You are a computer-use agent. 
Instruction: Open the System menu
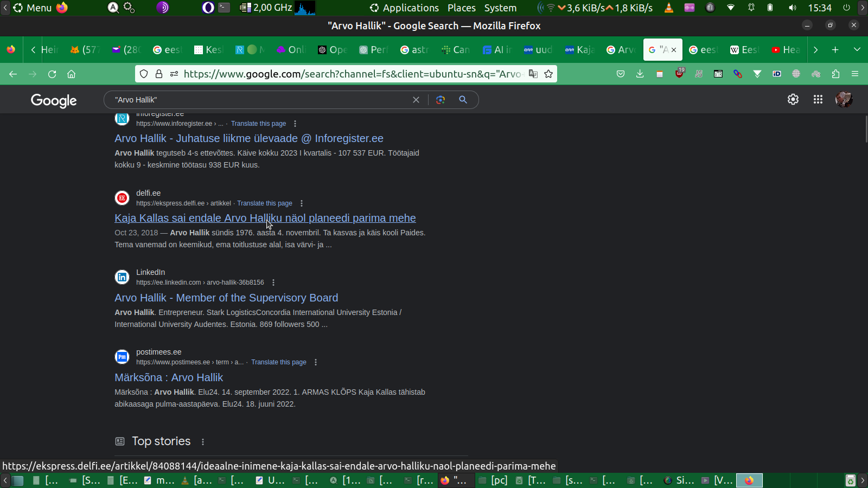pyautogui.click(x=500, y=8)
